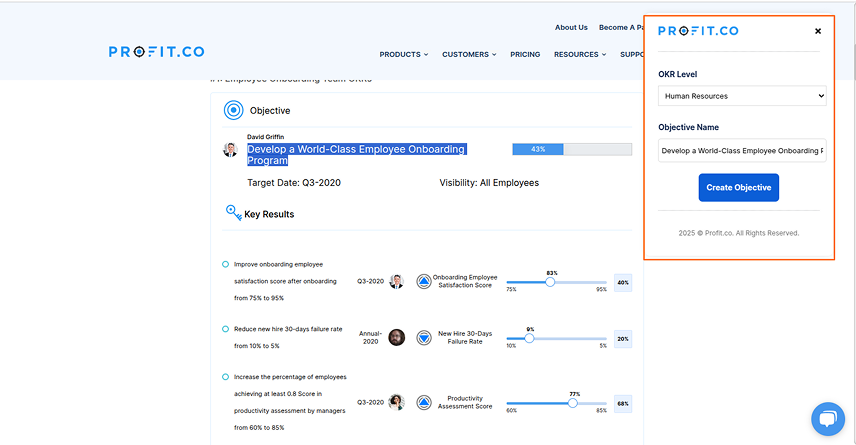Click the 20% progress badge
This screenshot has width=856, height=445.
(623, 339)
